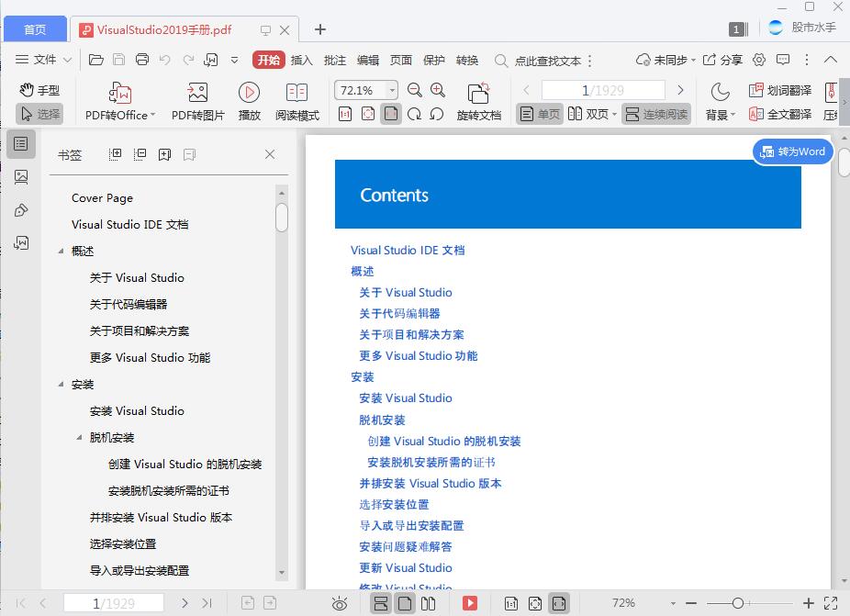This screenshot has width=850, height=616.
Task: Open the 未同步 sync dropdown
Action: click(x=665, y=60)
